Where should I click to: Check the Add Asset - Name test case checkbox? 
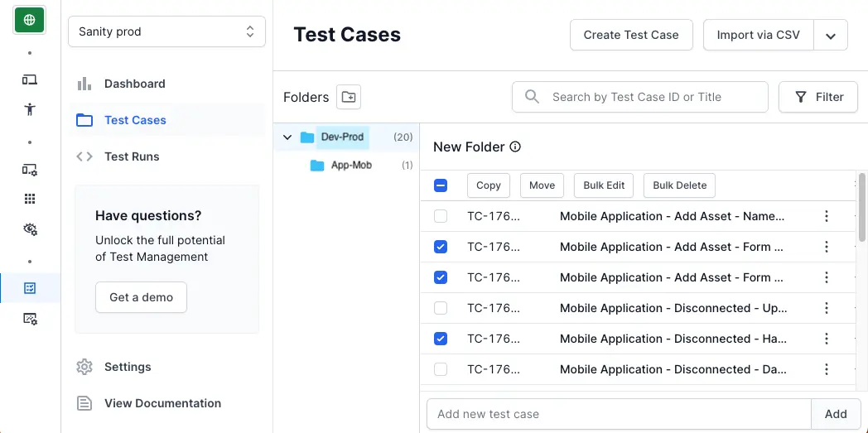point(441,216)
